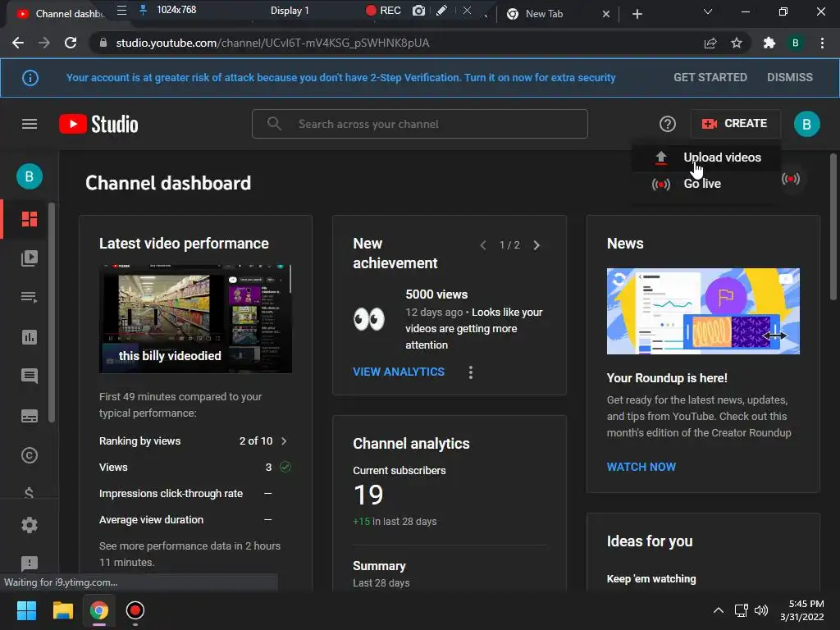The image size is (840, 630).
Task: Dismiss the 2-Step Verification banner
Action: [x=790, y=77]
